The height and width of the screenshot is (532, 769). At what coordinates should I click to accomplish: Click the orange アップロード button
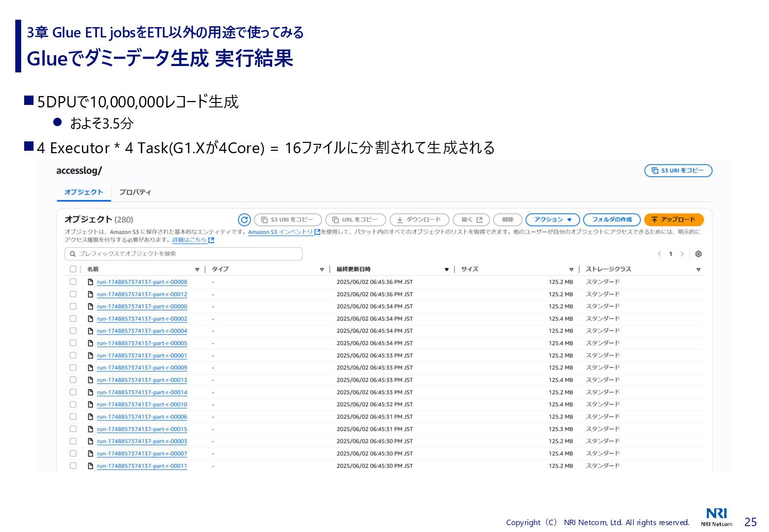[x=674, y=220]
